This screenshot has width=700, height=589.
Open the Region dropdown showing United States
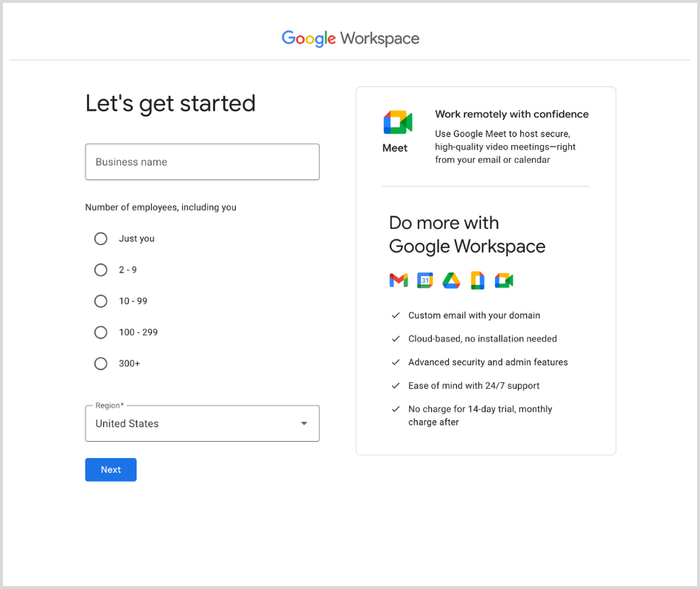coord(202,423)
